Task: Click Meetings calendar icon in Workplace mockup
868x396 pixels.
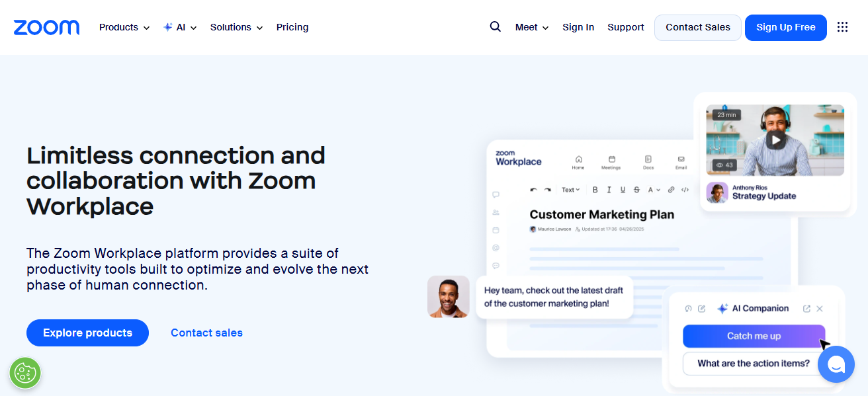Action: 611,159
